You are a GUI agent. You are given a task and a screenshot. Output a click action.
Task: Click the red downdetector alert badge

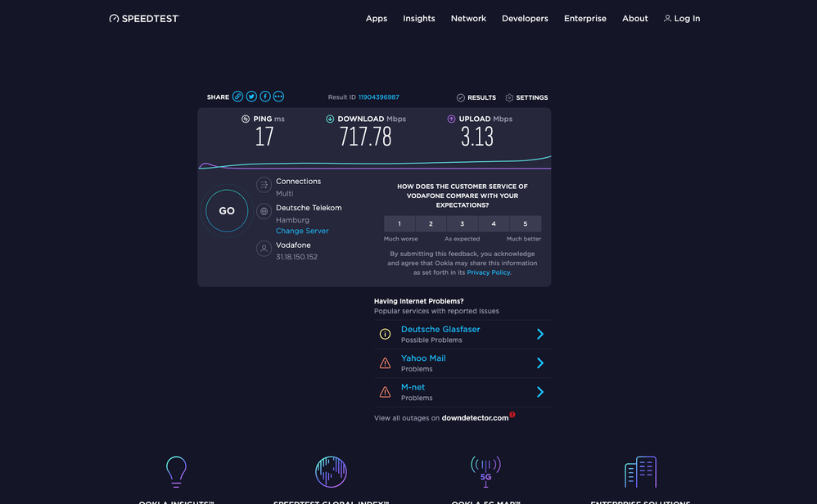coord(512,415)
